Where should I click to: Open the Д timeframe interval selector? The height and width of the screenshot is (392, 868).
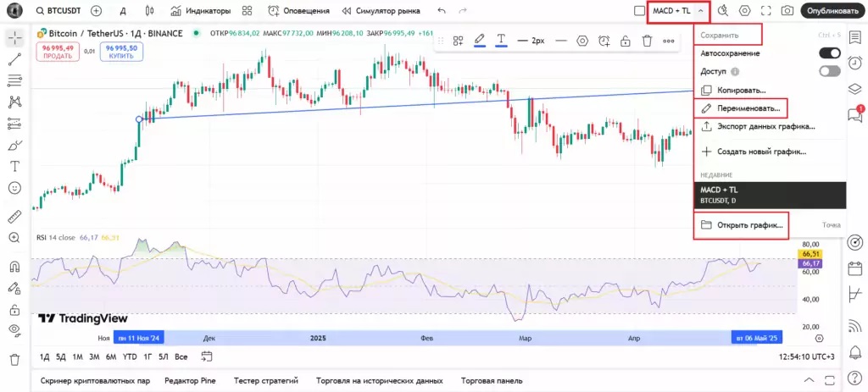click(124, 10)
